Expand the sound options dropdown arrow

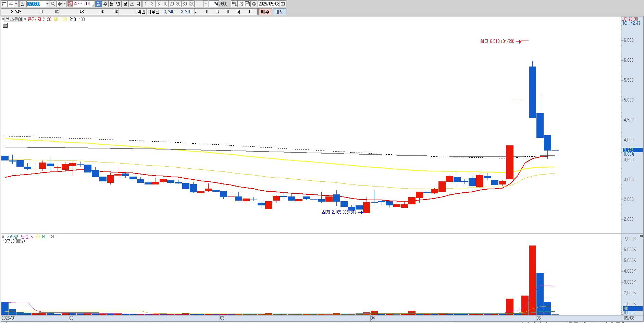pos(65,4)
